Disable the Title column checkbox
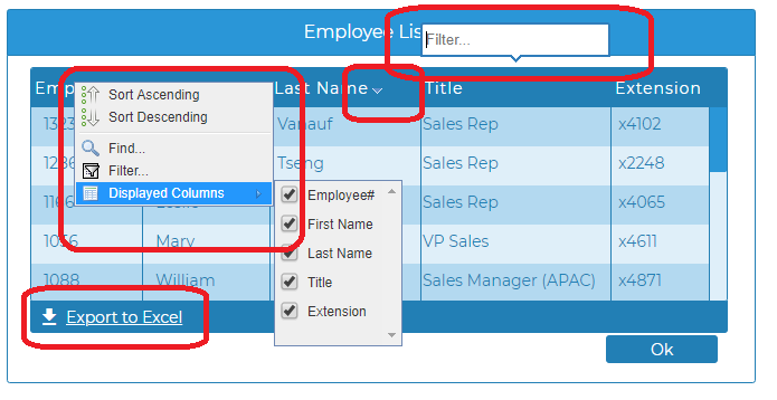The image size is (777, 400). pyautogui.click(x=290, y=282)
